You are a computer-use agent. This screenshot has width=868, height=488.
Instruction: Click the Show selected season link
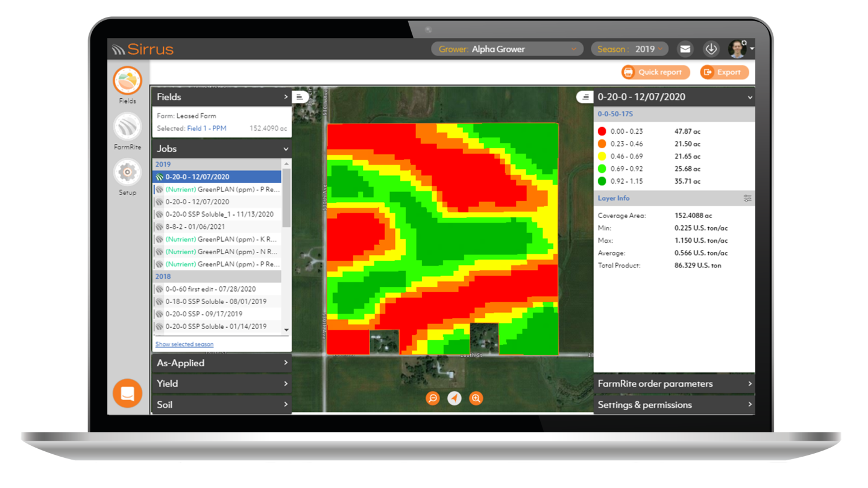pyautogui.click(x=184, y=345)
